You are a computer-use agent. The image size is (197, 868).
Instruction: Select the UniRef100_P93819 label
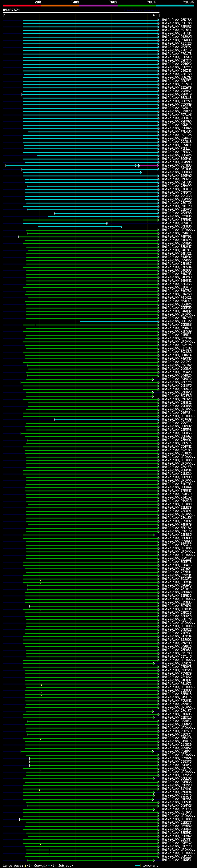point(177,108)
